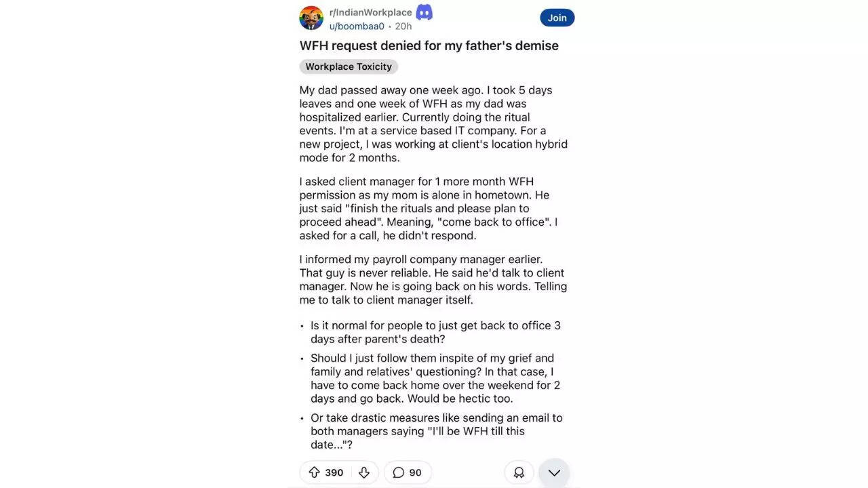Click the 20h timestamp
The width and height of the screenshot is (868, 488).
point(402,26)
